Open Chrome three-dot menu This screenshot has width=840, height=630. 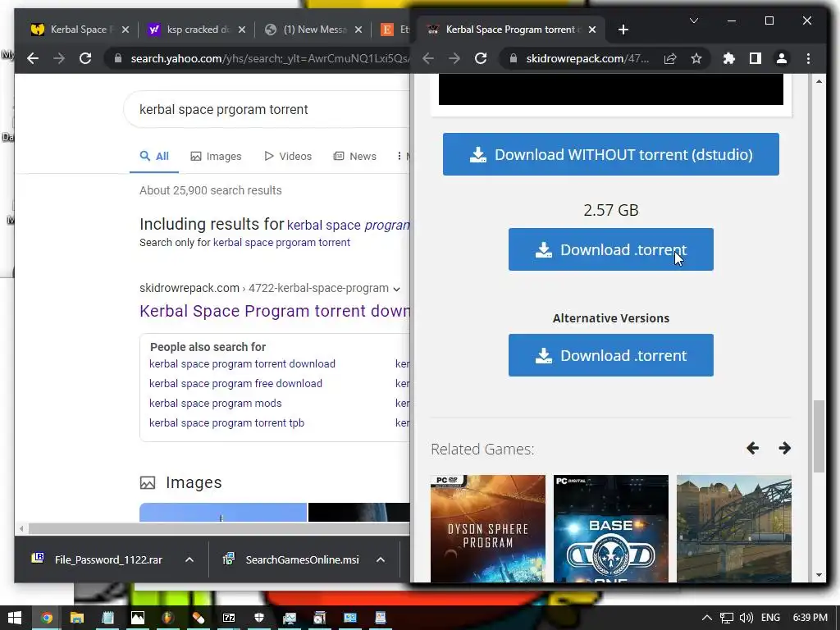click(808, 58)
